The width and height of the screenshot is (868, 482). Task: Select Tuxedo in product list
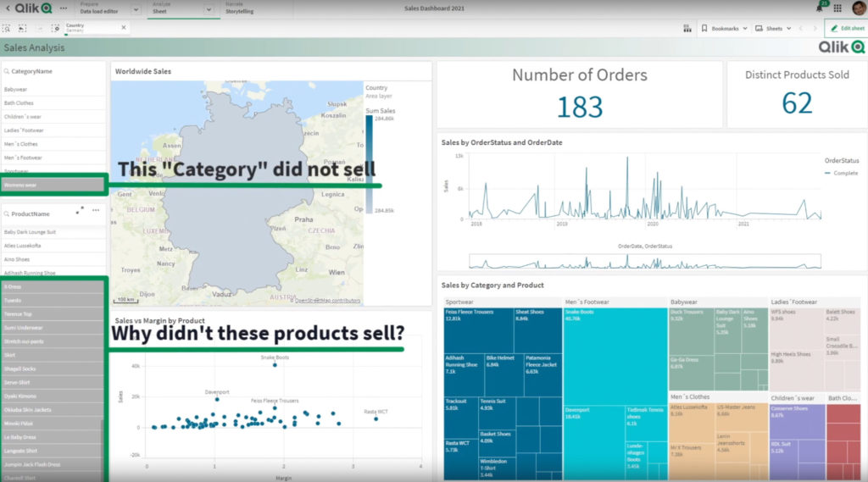52,301
